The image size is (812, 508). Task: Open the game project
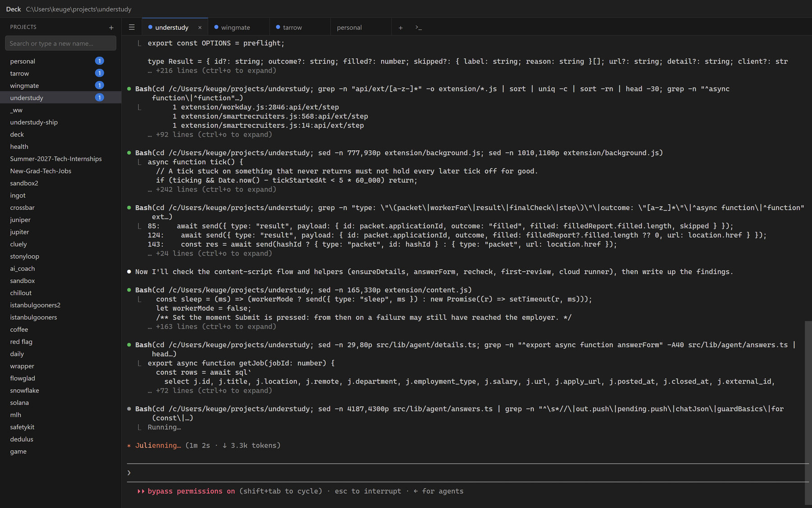click(60, 451)
